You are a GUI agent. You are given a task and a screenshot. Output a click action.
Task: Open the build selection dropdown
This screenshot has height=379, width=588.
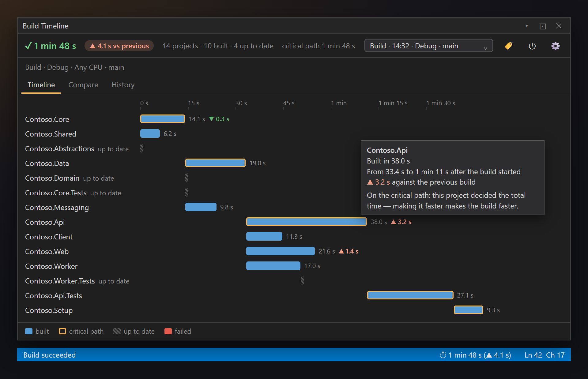pyautogui.click(x=428, y=46)
